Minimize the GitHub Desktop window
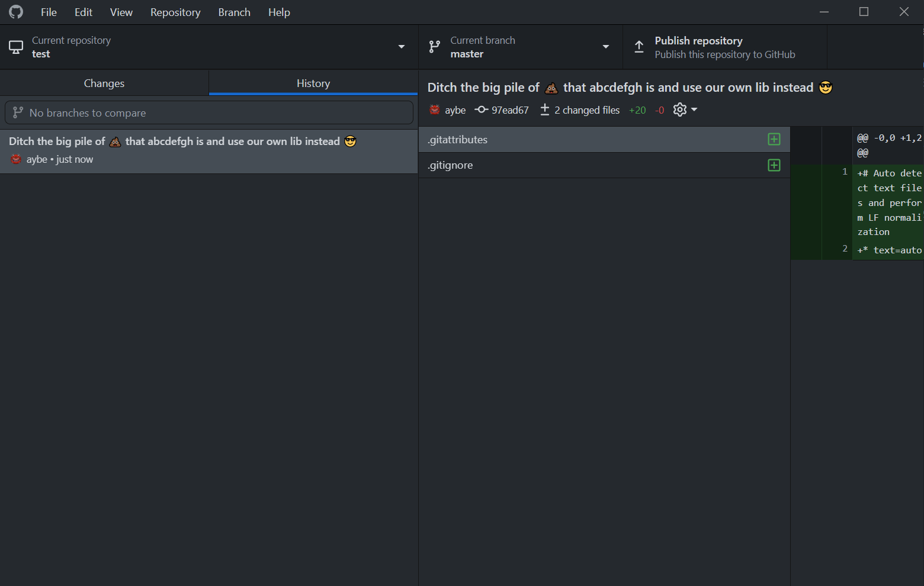The height and width of the screenshot is (586, 924). [x=824, y=12]
